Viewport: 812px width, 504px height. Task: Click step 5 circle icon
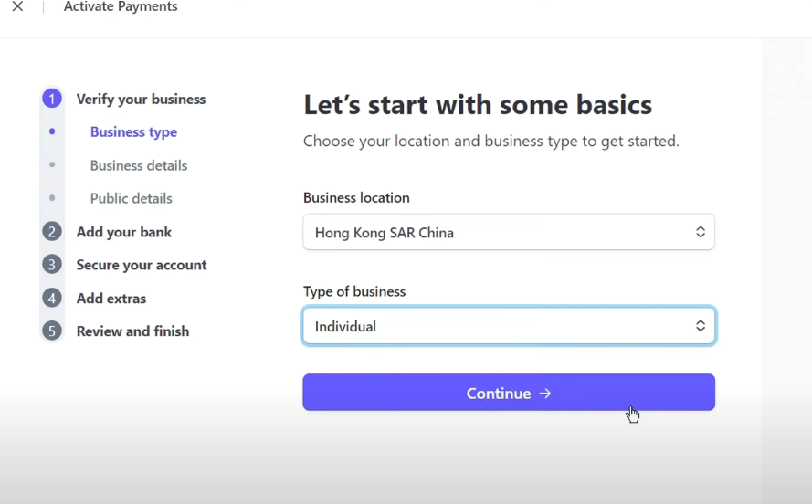52,331
